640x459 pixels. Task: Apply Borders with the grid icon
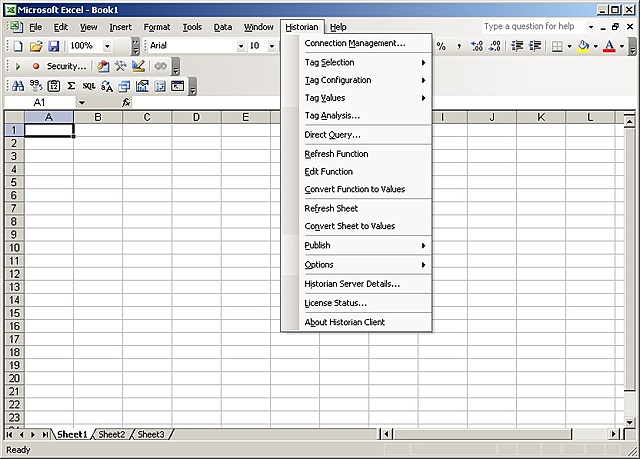pyautogui.click(x=557, y=47)
